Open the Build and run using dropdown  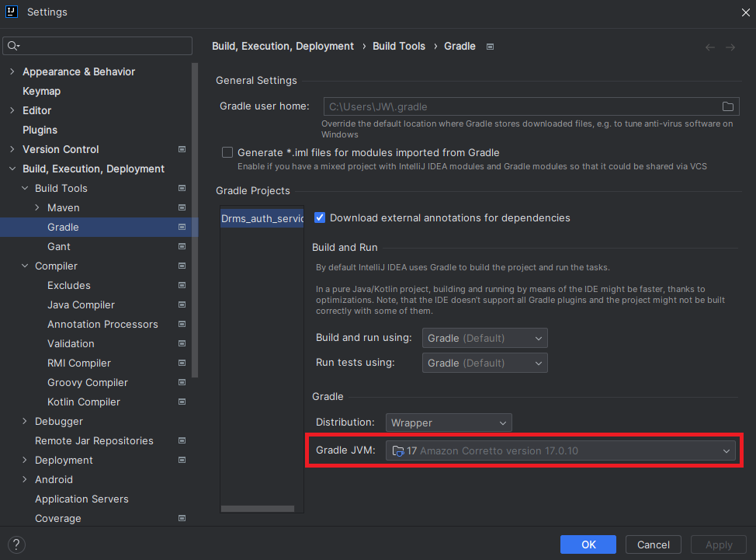tap(484, 338)
